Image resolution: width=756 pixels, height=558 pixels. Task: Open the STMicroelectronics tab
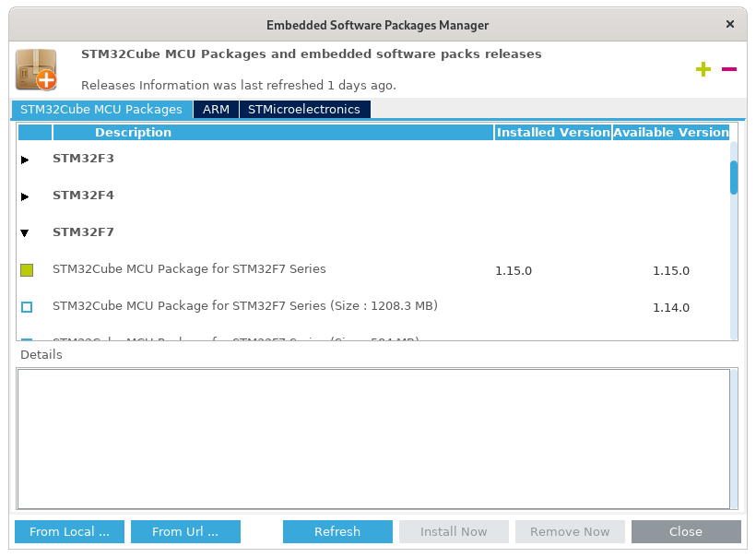(304, 109)
